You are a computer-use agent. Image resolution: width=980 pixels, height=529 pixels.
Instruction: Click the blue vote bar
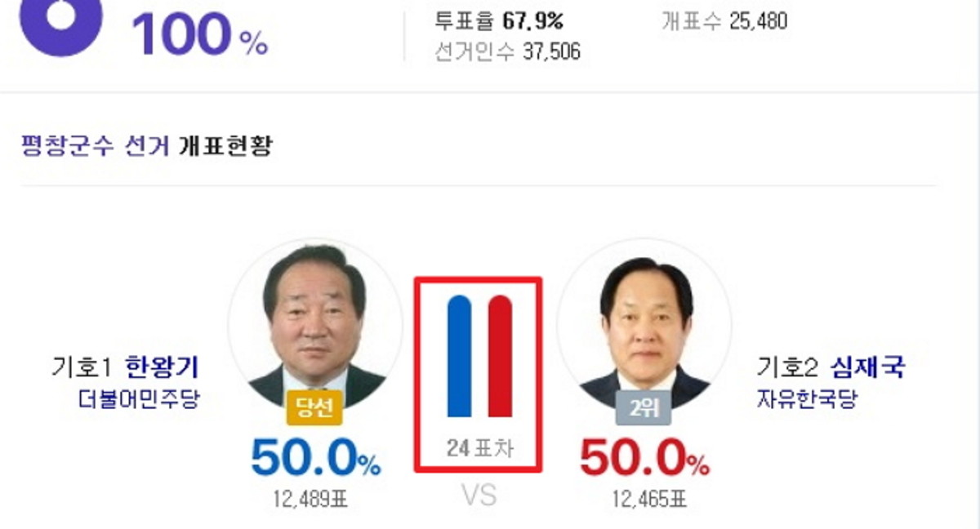[460, 357]
